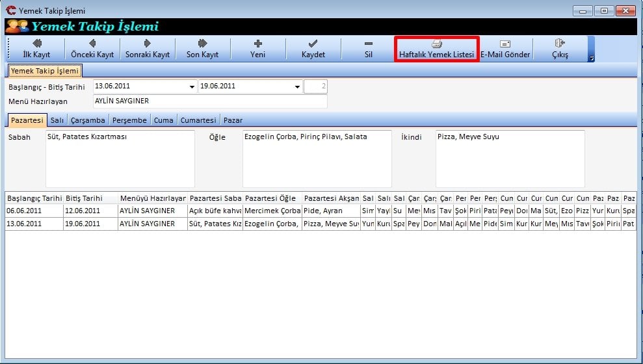This screenshot has width=643, height=364.
Task: Exit the form with Çıkış
Action: (x=560, y=49)
